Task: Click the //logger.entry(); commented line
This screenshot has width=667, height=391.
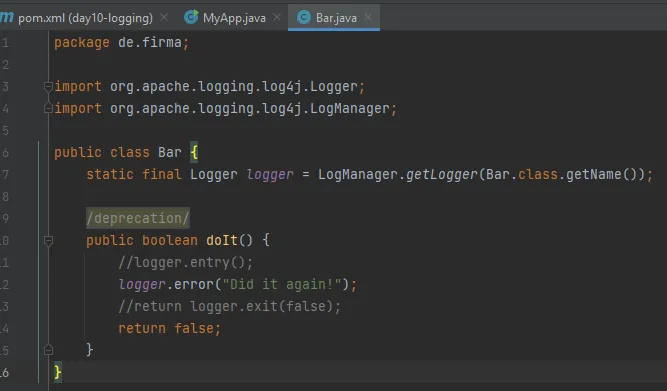Action: pos(185,263)
